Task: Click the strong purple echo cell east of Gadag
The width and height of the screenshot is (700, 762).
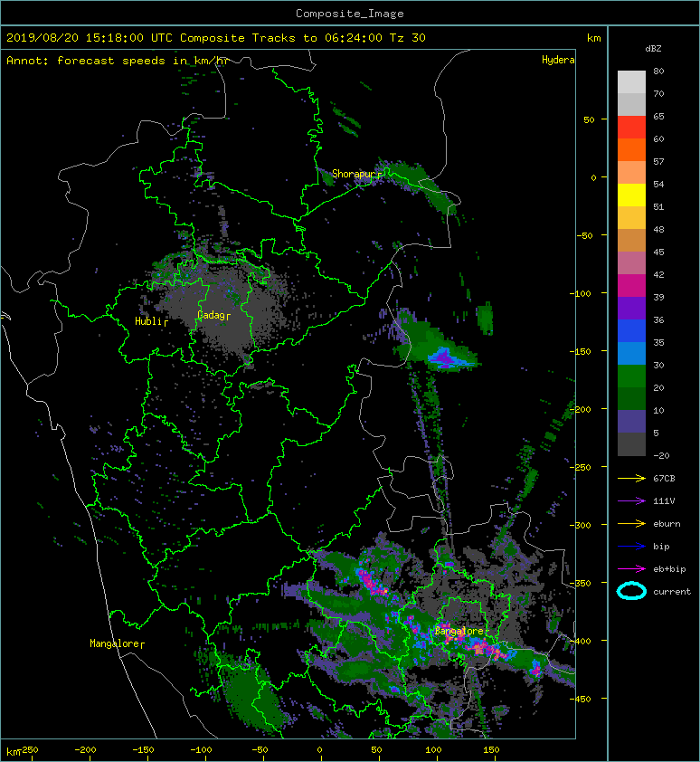Action: (x=444, y=357)
